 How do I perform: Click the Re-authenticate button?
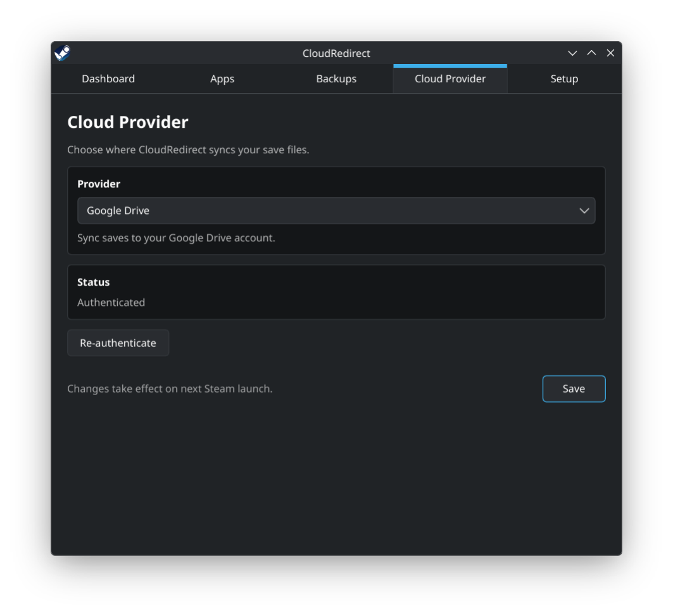[118, 343]
